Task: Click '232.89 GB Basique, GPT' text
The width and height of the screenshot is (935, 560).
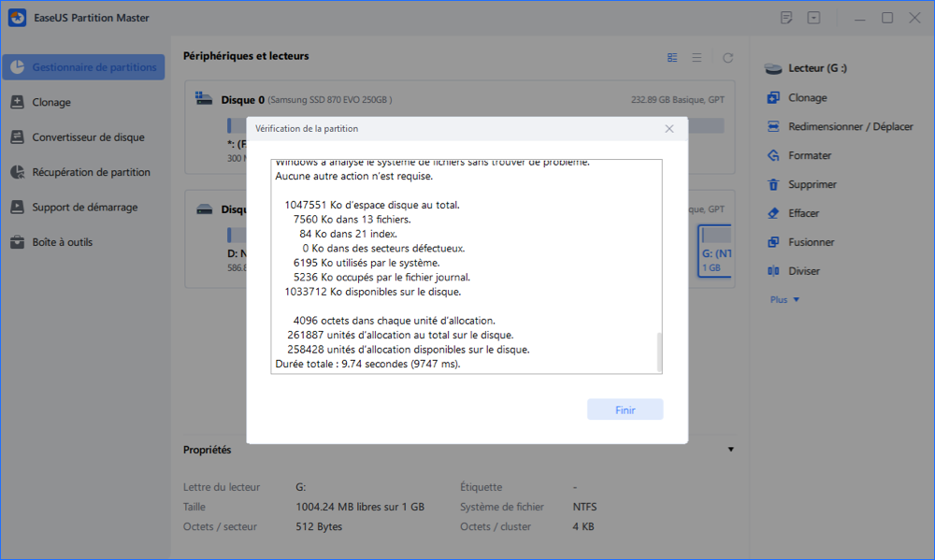Action: coord(677,100)
